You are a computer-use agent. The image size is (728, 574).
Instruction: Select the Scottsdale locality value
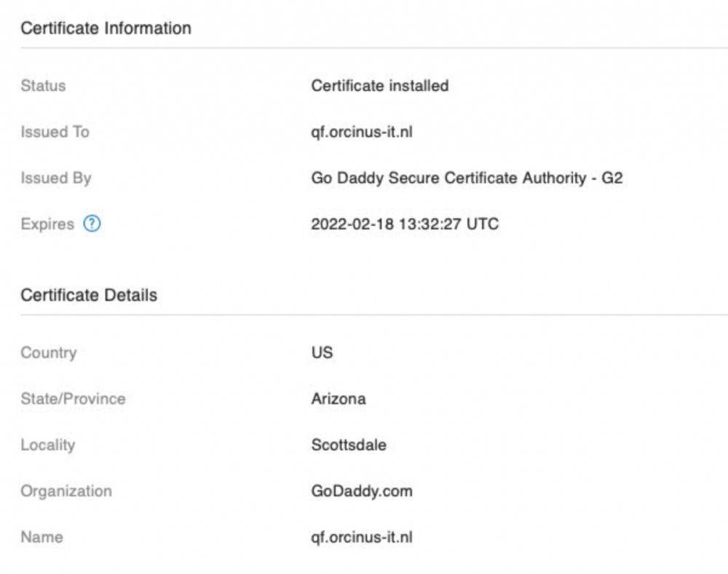pyautogui.click(x=349, y=445)
